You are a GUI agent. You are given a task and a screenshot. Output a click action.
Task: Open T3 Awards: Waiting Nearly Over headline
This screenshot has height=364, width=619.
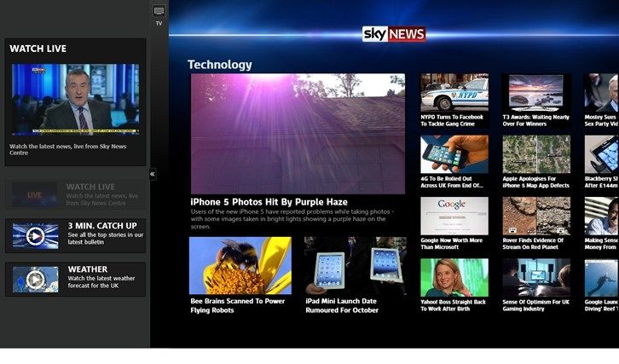pyautogui.click(x=535, y=120)
